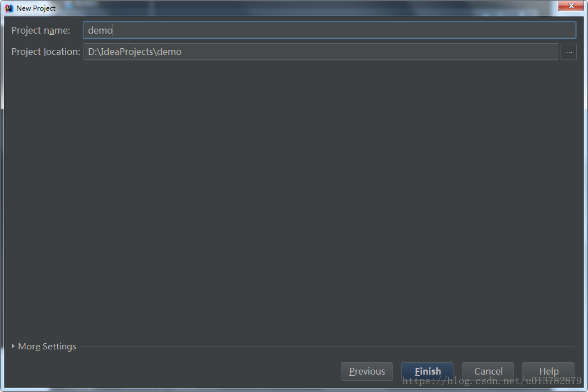This screenshot has width=588, height=392.
Task: Expand the More Settings disclosure triangle
Action: coord(13,346)
